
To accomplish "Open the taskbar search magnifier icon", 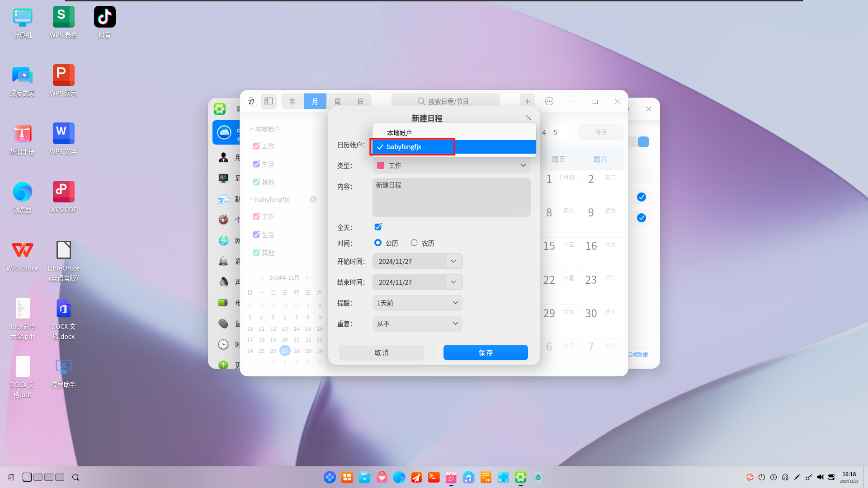I will [x=75, y=477].
